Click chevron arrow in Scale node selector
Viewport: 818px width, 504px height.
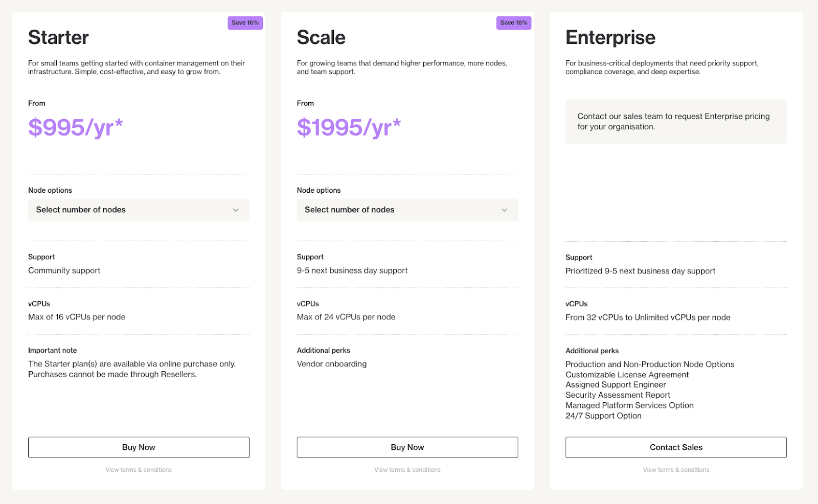coord(504,210)
